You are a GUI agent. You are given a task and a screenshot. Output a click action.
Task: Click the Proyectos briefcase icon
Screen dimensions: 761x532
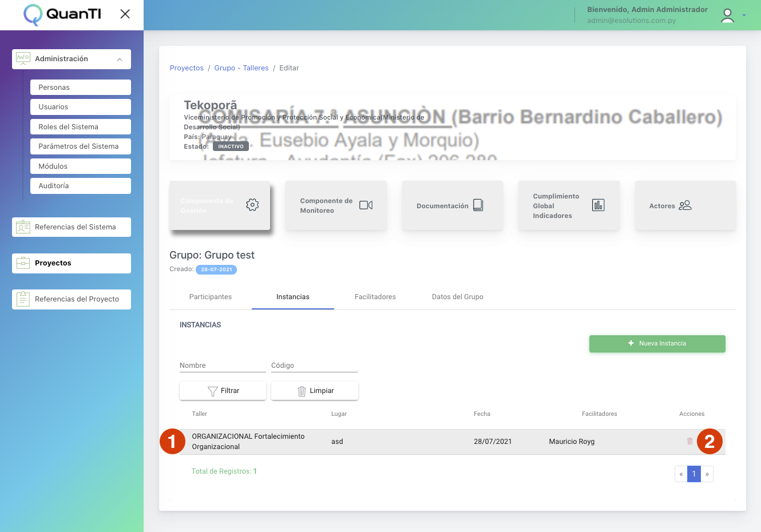[x=23, y=263]
